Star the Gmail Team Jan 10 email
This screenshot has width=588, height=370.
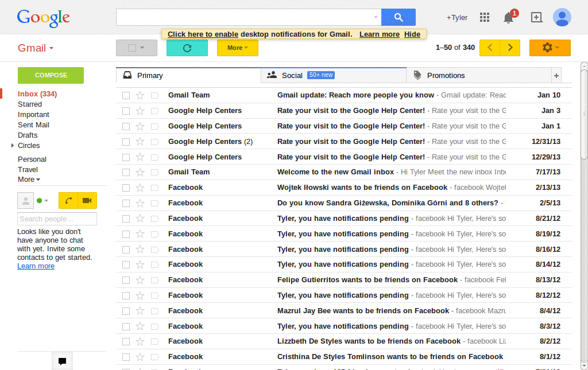point(140,95)
